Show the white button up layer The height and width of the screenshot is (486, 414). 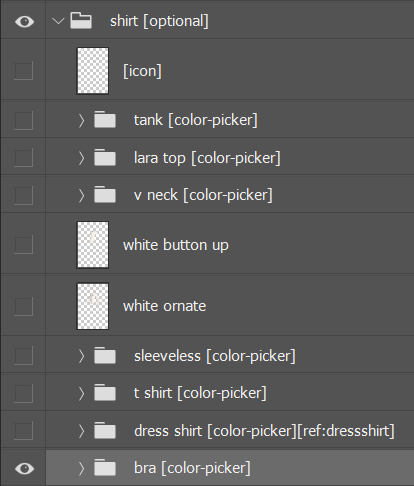pos(23,244)
